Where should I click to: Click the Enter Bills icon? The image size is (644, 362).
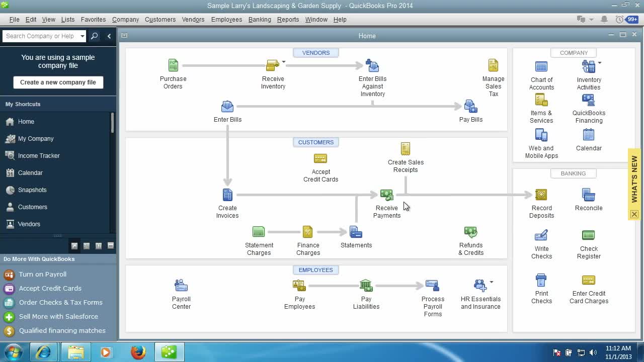tap(227, 107)
